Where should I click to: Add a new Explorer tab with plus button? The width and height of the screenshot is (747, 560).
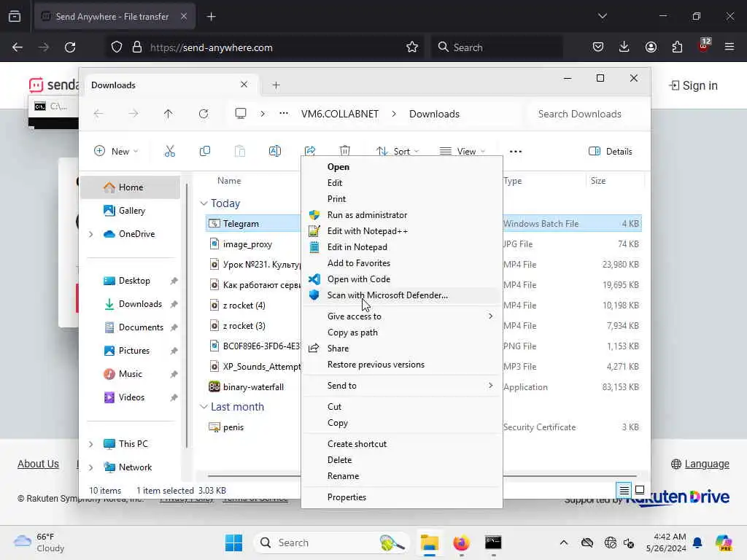276,85
